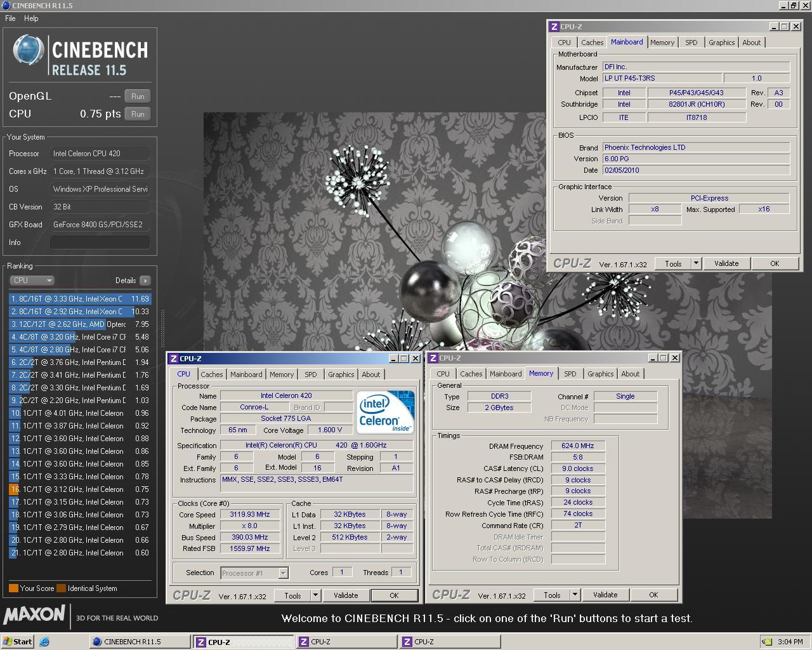Open Tools dropdown arrow in Mainboard CPU-Z window
This screenshot has height=650, width=812.
point(696,263)
